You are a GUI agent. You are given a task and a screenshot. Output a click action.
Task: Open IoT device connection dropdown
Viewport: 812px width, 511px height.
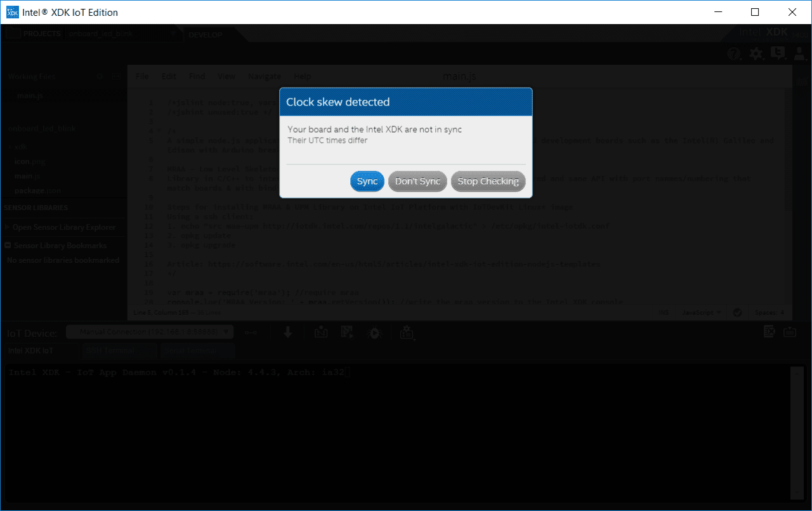point(150,332)
